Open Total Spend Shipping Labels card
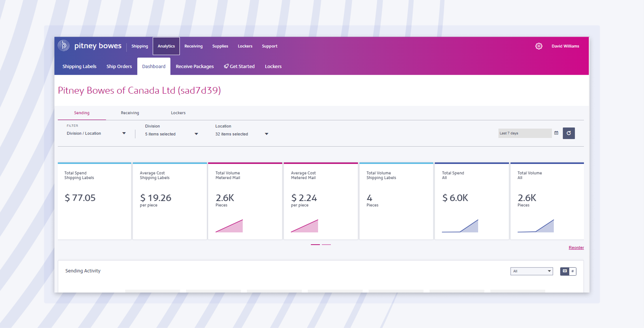The width and height of the screenshot is (644, 328). pyautogui.click(x=94, y=201)
